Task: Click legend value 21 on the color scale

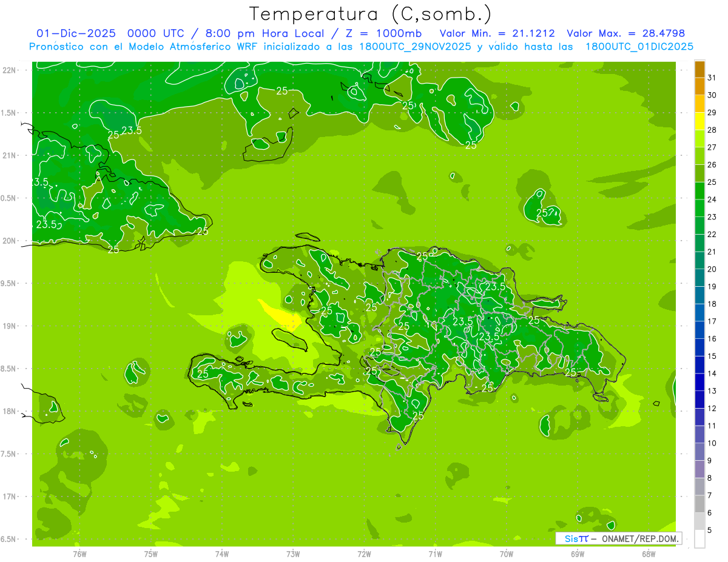Action: (712, 252)
